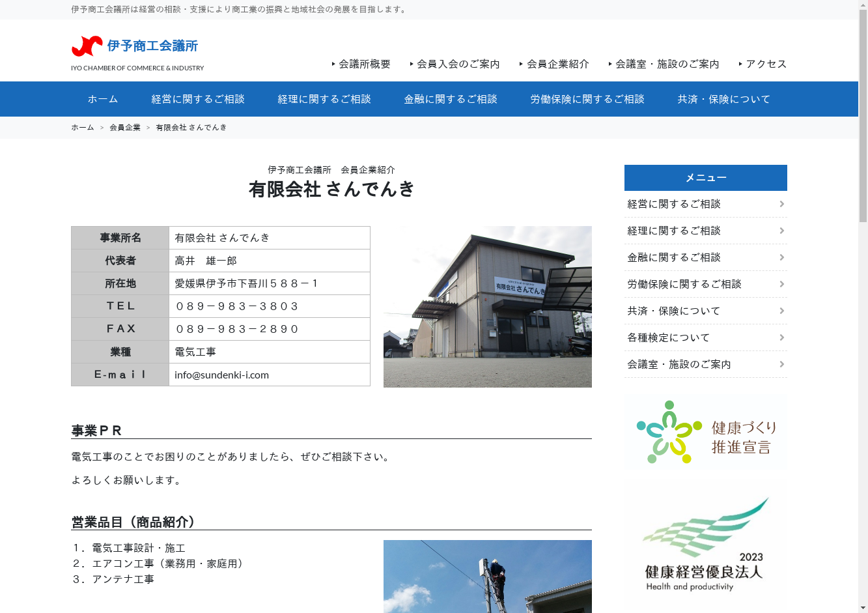Image resolution: width=868 pixels, height=613 pixels.
Task: Click email info@sundenki-i.com
Action: pyautogui.click(x=221, y=375)
